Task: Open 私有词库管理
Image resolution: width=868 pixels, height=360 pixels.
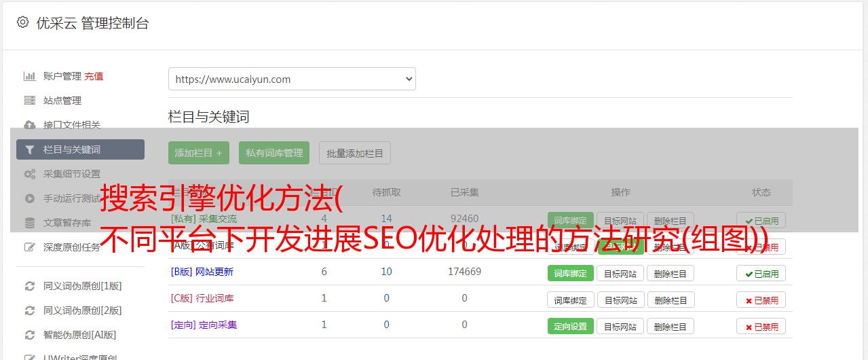Action: tap(274, 153)
